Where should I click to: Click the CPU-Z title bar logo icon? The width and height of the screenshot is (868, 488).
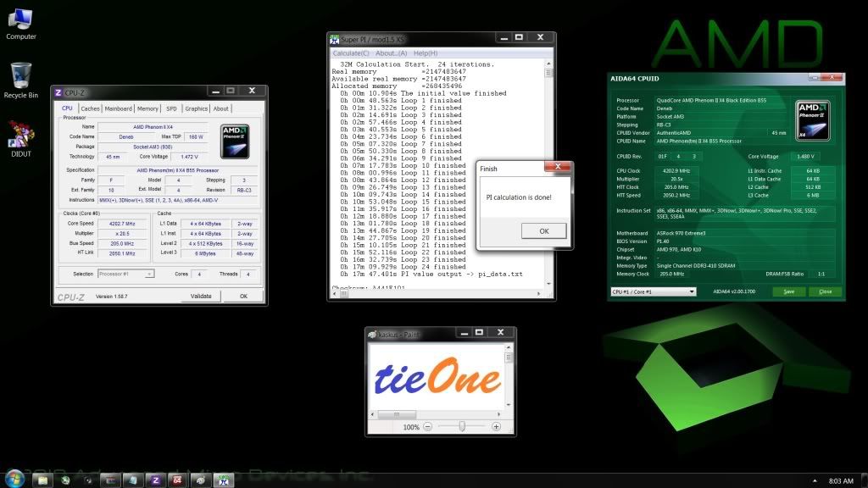coord(58,92)
